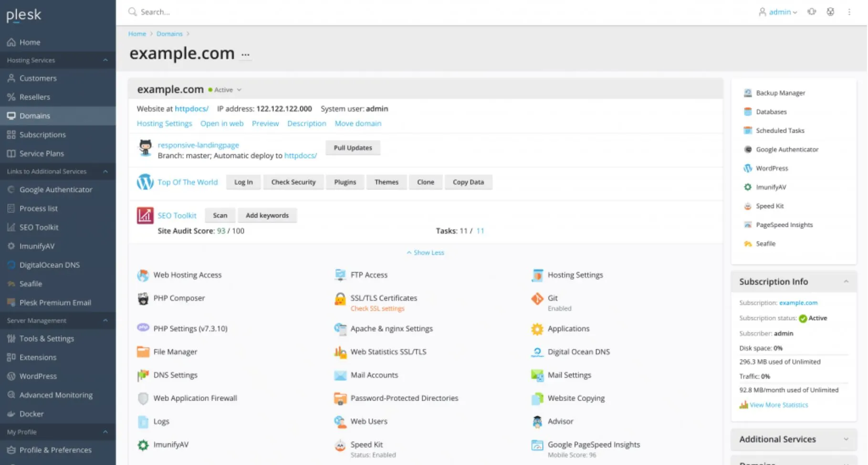This screenshot has width=868, height=465.
Task: Open the Speed Kit icon in the tools grid
Action: [340, 445]
